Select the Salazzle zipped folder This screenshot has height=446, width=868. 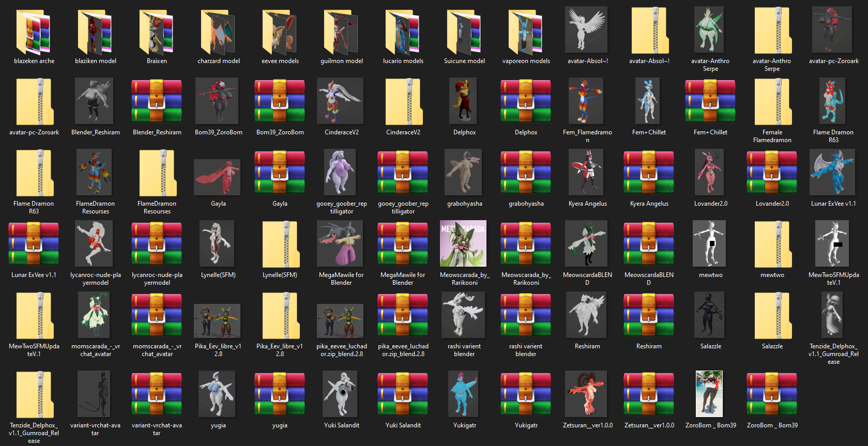click(772, 316)
